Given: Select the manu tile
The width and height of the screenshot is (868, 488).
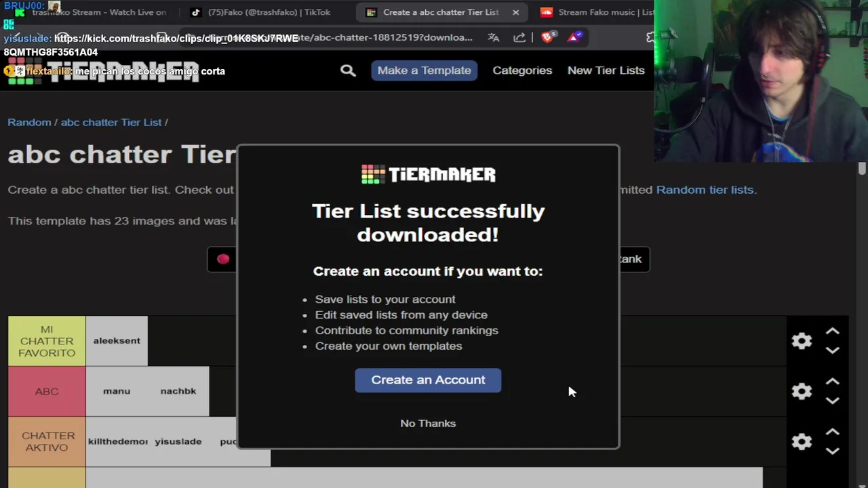Looking at the screenshot, I should click(x=117, y=391).
